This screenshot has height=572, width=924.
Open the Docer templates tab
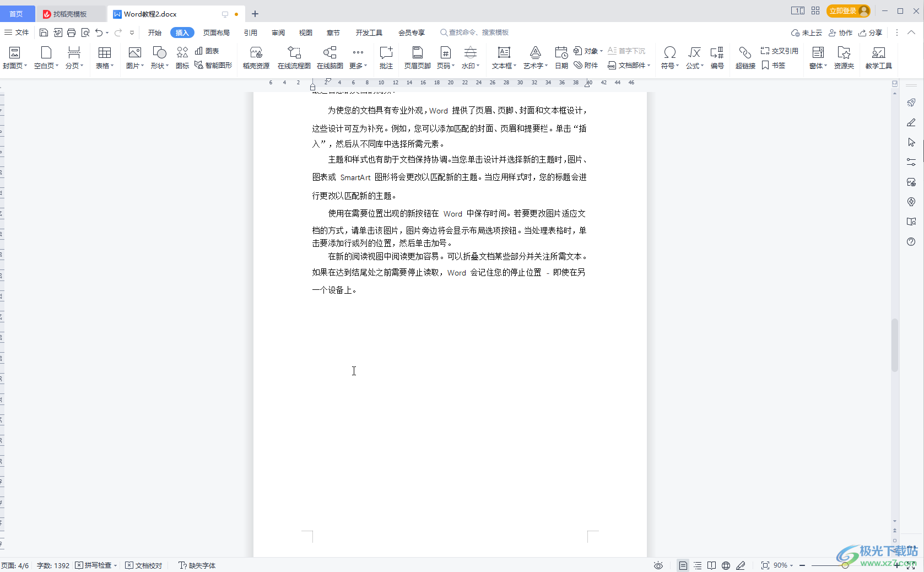click(70, 14)
